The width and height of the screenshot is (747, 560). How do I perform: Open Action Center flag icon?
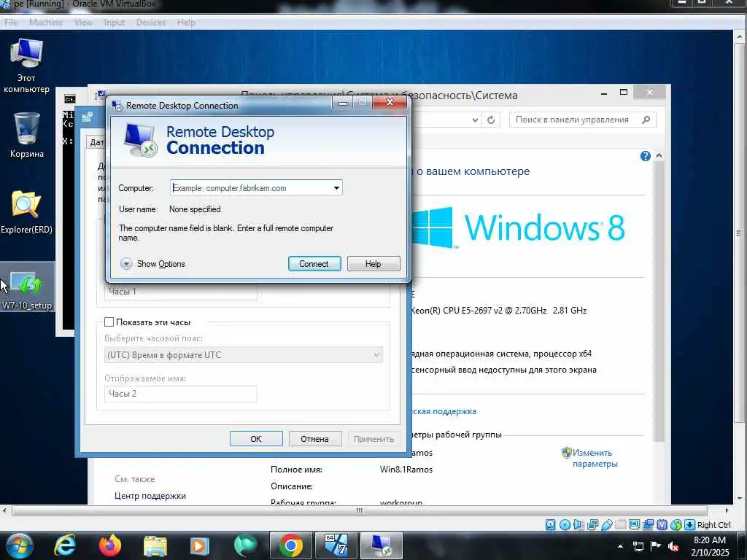pos(656,545)
